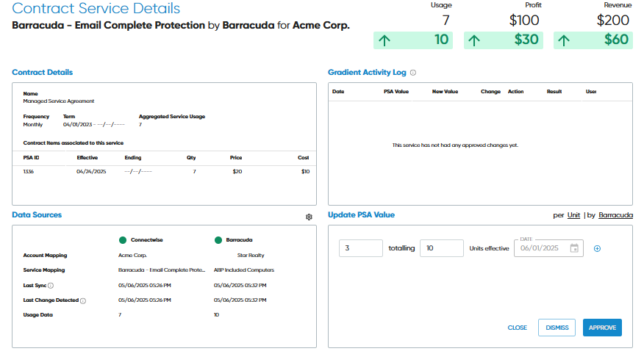Click ABP Included Computers service mapping
The image size is (644, 354).
pyautogui.click(x=243, y=270)
